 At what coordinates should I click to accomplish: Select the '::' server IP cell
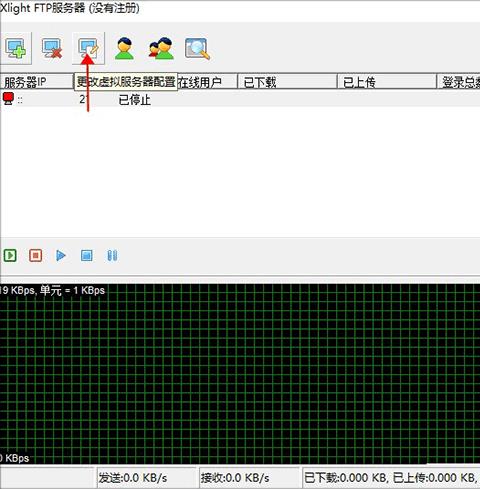(20, 100)
